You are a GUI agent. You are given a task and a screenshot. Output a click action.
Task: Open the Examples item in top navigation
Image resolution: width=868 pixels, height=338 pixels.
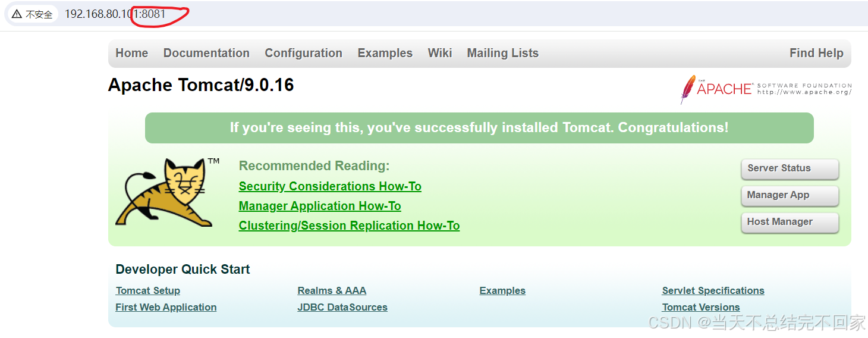click(385, 53)
